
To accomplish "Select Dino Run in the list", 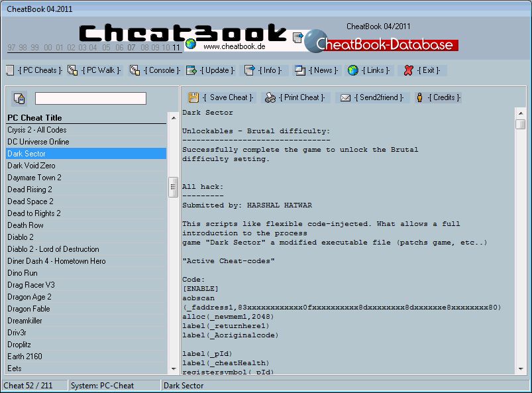I will [87, 273].
